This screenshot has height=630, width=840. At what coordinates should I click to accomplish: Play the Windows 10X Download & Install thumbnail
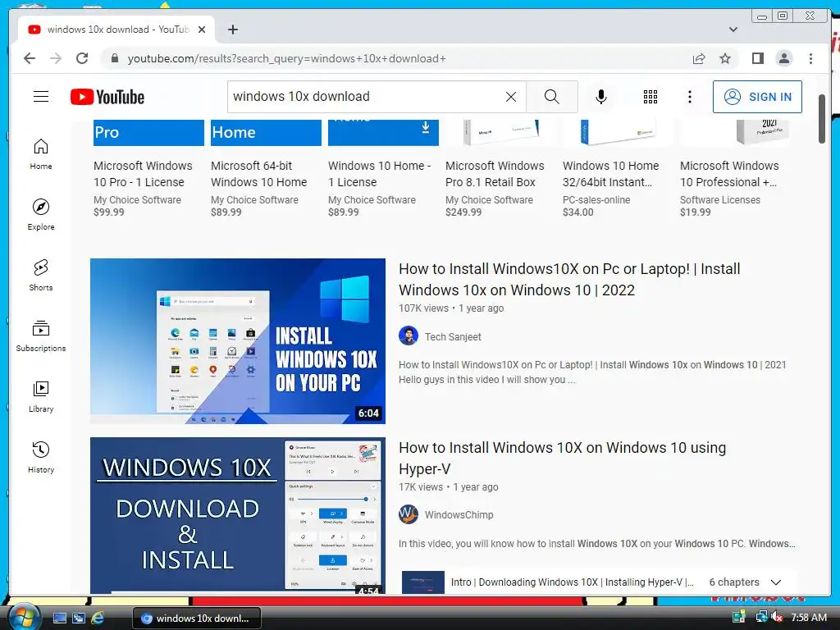tap(238, 515)
